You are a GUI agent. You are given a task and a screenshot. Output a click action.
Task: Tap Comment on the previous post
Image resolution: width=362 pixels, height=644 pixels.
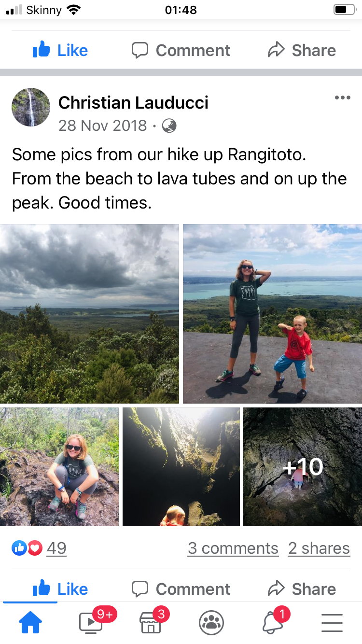point(181,50)
